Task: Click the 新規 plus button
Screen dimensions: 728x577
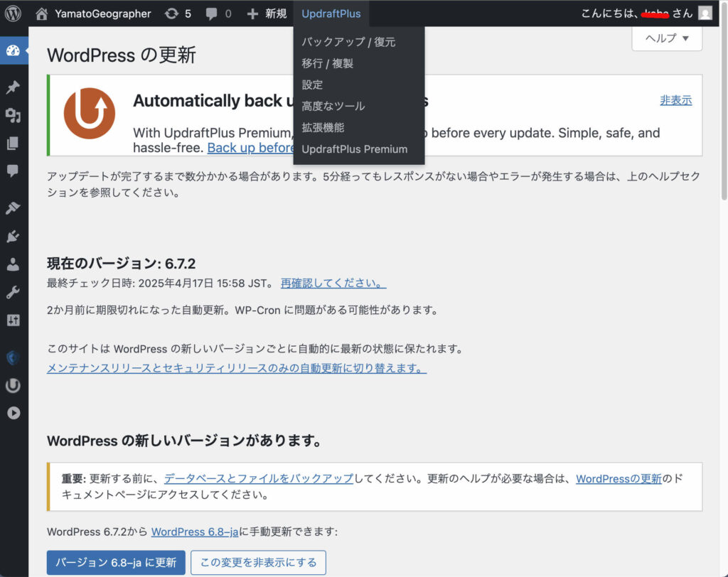Action: [x=267, y=14]
